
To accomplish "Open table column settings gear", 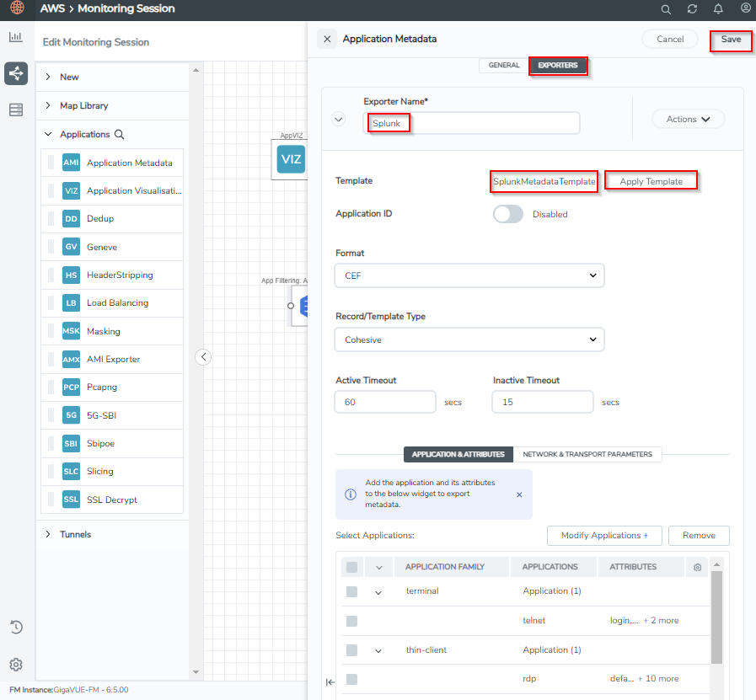I will coord(697,567).
